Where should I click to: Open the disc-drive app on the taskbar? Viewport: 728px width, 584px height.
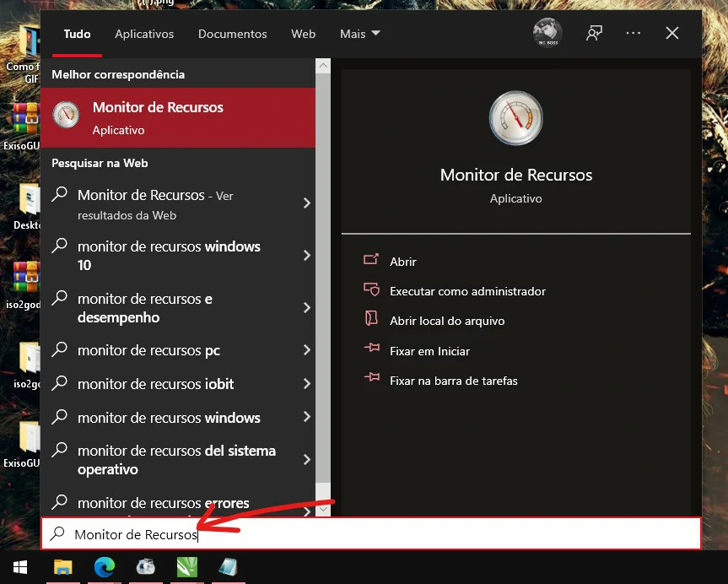point(145,567)
